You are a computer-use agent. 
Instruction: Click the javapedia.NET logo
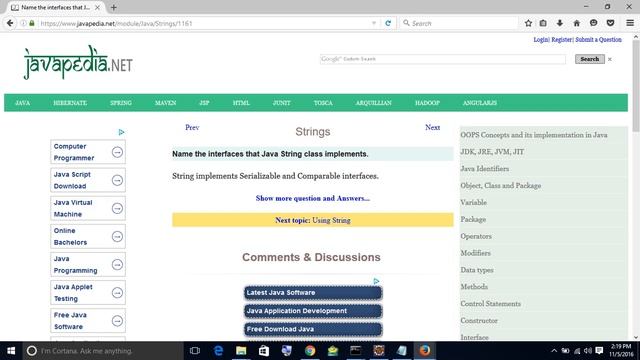pos(78,62)
